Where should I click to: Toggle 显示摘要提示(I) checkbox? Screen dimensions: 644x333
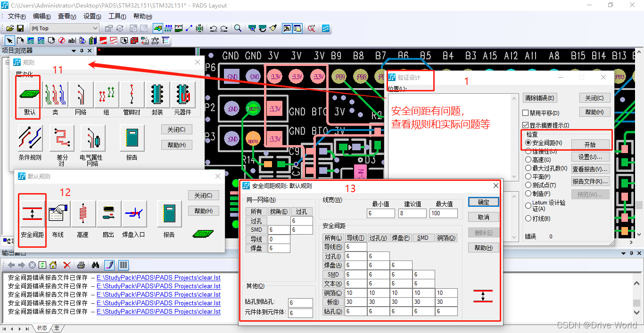526,125
